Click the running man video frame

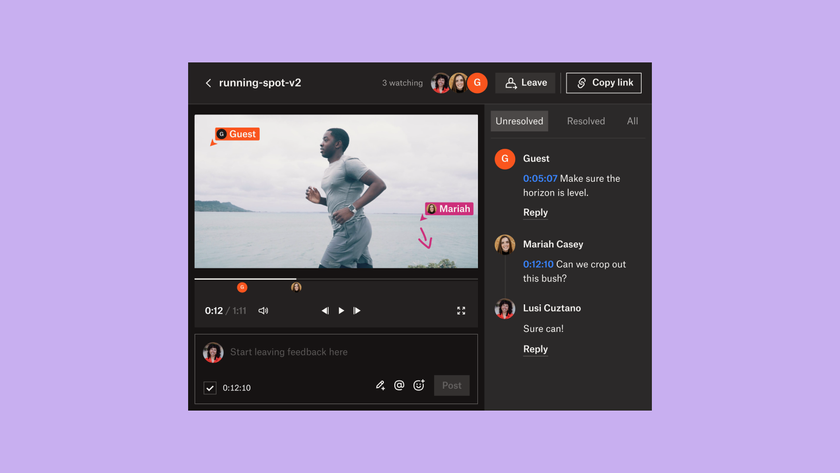coord(336,191)
